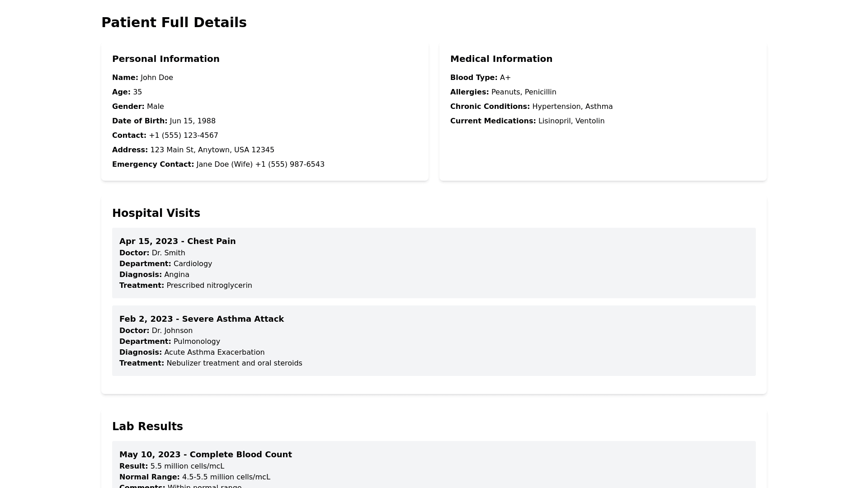Click the Allergies Peanuts, Penicillin line

pos(503,92)
